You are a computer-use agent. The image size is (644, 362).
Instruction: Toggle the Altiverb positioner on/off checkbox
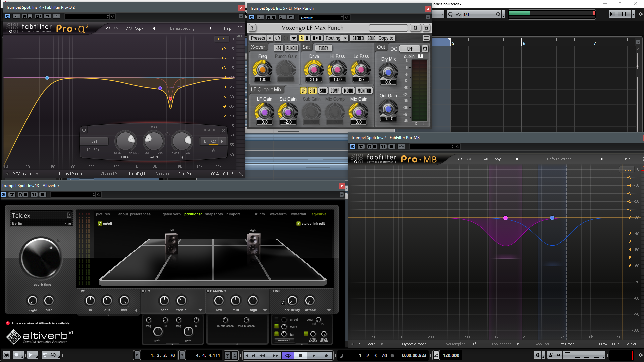click(100, 224)
